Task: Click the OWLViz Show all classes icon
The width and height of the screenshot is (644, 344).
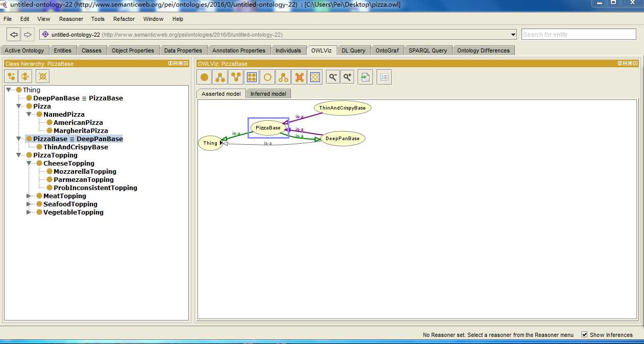Action: tap(252, 77)
